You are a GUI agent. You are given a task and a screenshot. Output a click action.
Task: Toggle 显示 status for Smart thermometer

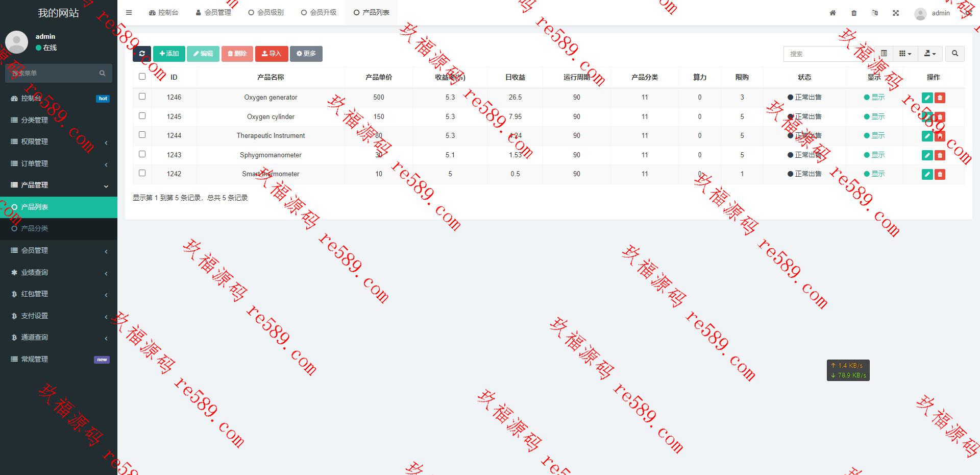coord(874,174)
